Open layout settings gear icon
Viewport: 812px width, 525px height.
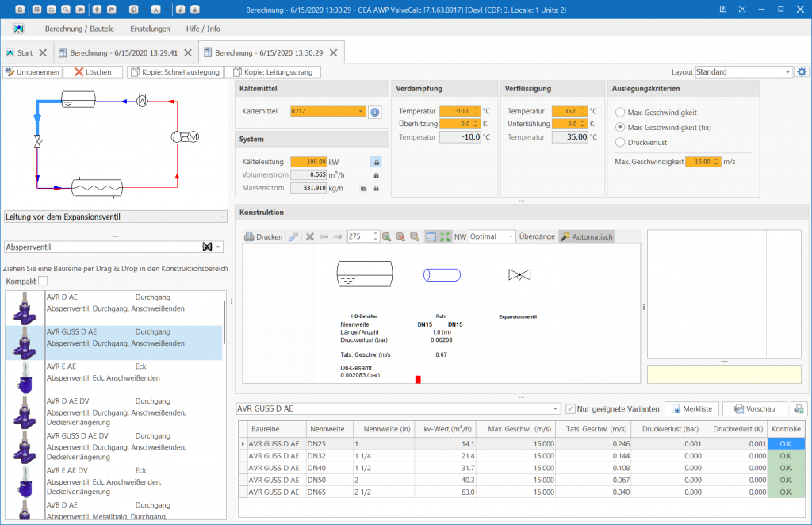(802, 72)
